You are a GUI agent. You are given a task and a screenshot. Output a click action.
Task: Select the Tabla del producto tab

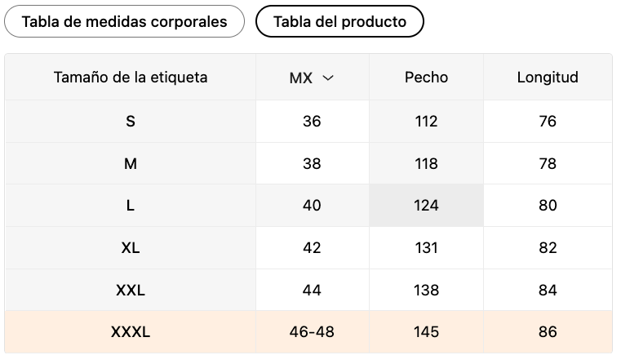[339, 22]
